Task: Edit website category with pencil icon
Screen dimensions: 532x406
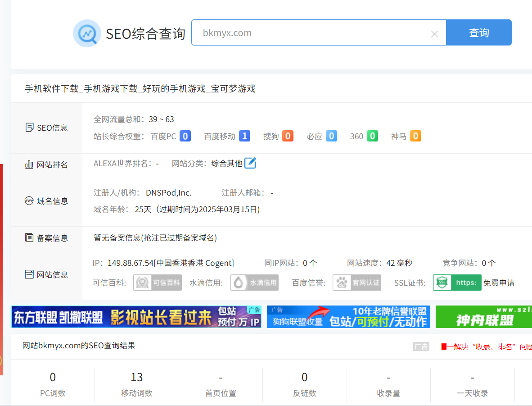Action: coord(250,163)
